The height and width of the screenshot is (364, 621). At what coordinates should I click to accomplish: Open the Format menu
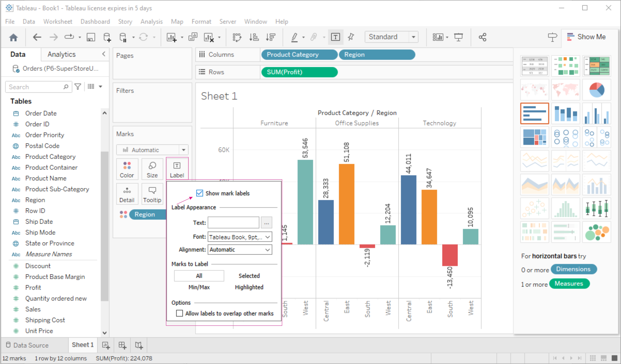(201, 21)
